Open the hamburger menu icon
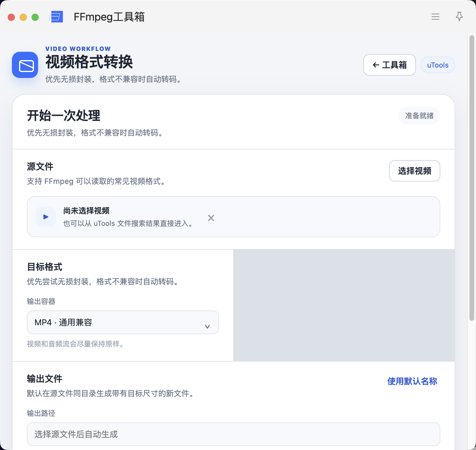476x450 pixels. (x=436, y=17)
